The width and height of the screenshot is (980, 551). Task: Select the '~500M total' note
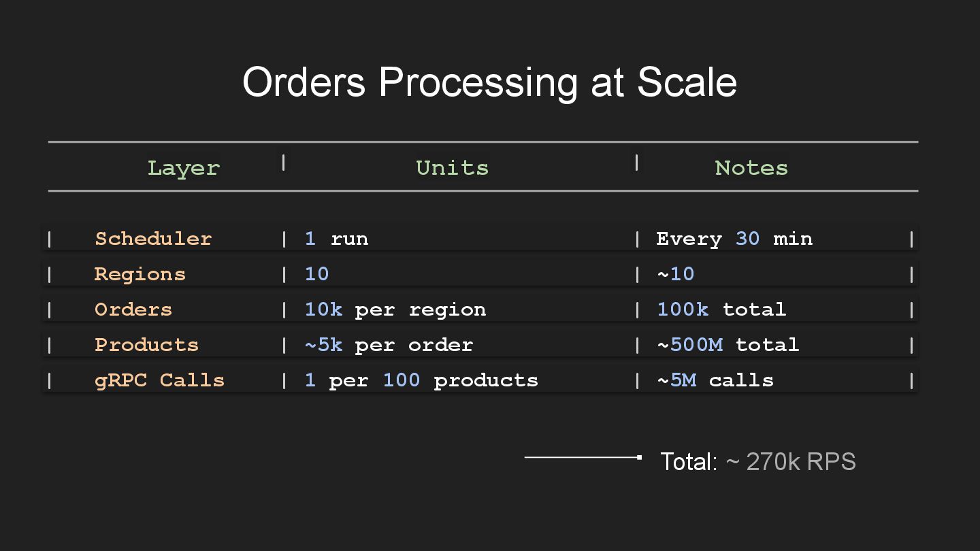tap(728, 345)
